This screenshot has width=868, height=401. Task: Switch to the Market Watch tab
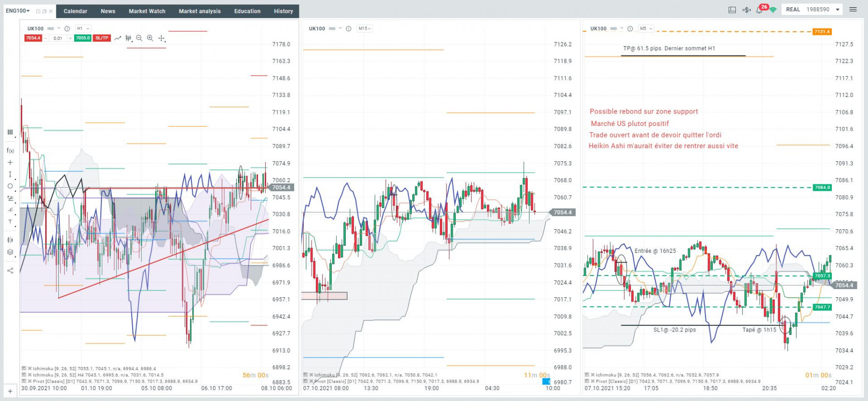point(147,11)
